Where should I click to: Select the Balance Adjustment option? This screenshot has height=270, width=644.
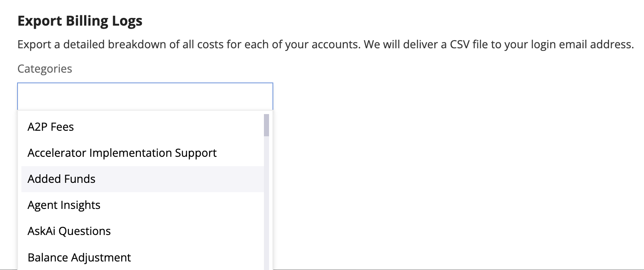(79, 258)
